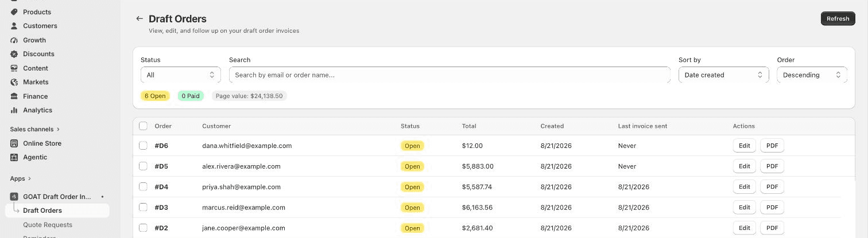Click the Total column header
868x238 pixels.
pyautogui.click(x=469, y=126)
